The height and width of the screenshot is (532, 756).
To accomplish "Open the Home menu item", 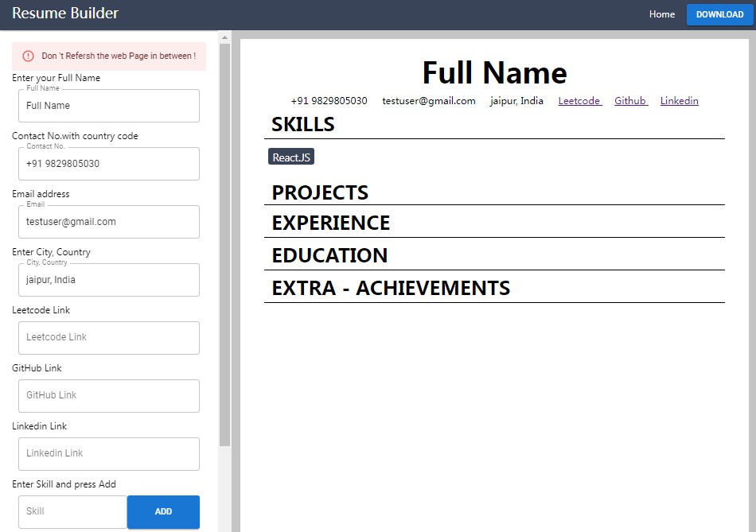I will [661, 14].
